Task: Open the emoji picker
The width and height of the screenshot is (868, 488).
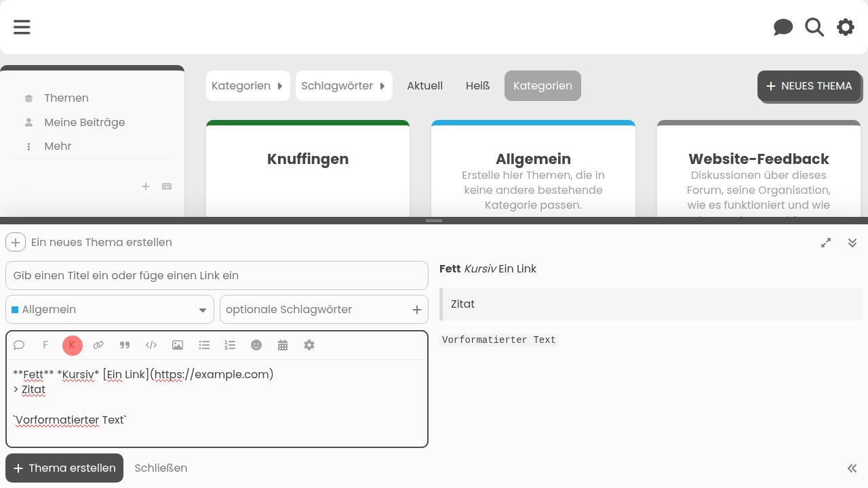Action: (256, 345)
